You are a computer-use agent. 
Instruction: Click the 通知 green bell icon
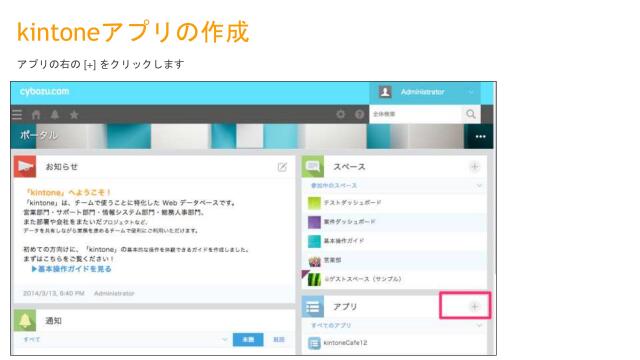click(x=25, y=320)
